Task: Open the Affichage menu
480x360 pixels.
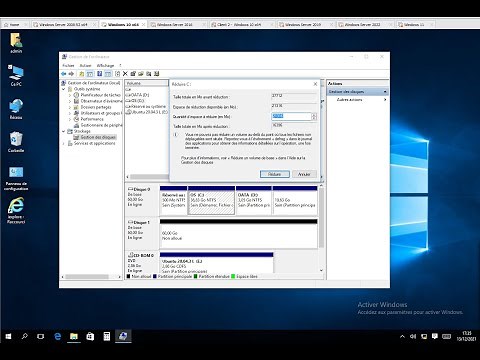Action: click(105, 65)
